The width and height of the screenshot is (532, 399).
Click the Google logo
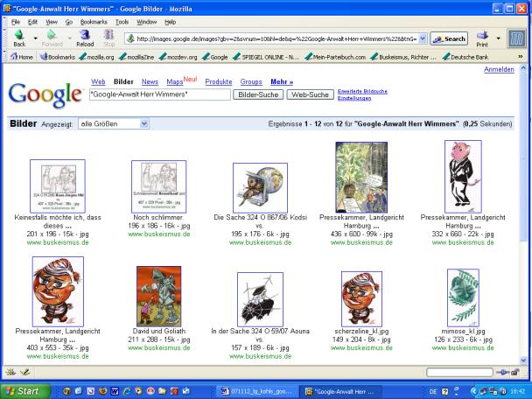(x=45, y=94)
